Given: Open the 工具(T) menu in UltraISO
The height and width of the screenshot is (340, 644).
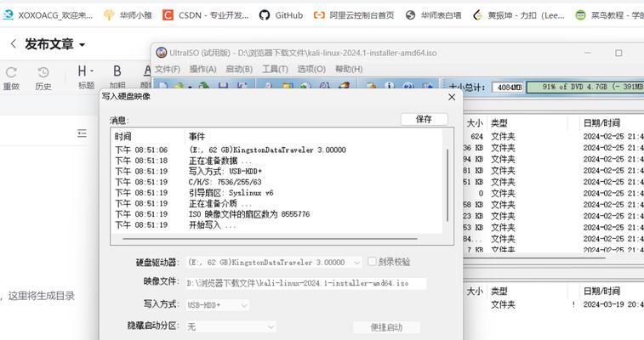Looking at the screenshot, I should tap(275, 69).
